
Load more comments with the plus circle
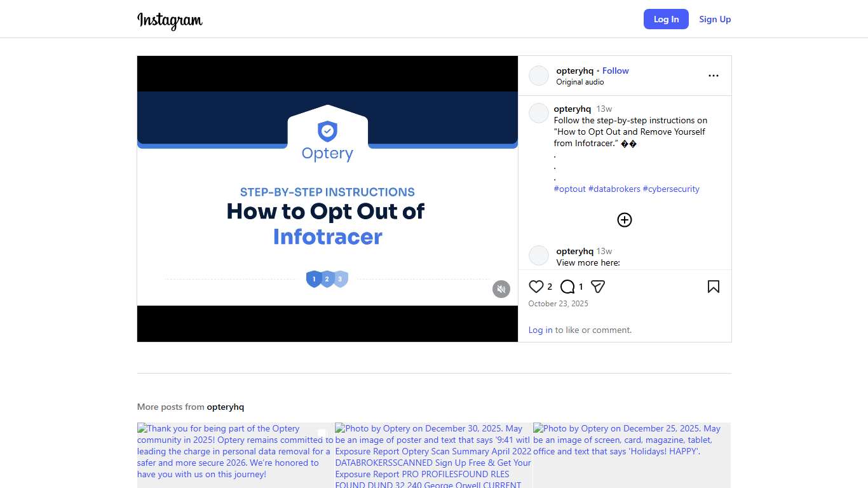coord(625,220)
